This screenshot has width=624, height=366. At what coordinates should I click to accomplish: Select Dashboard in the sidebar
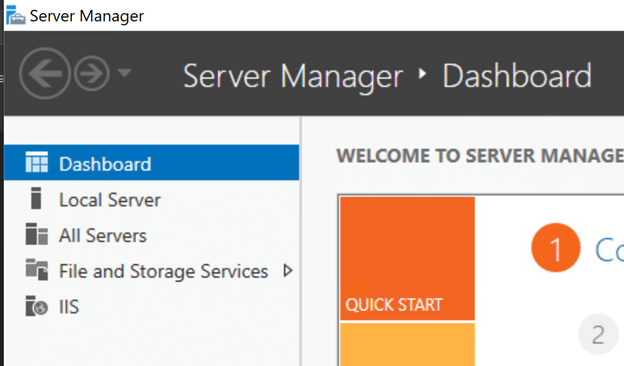point(152,163)
